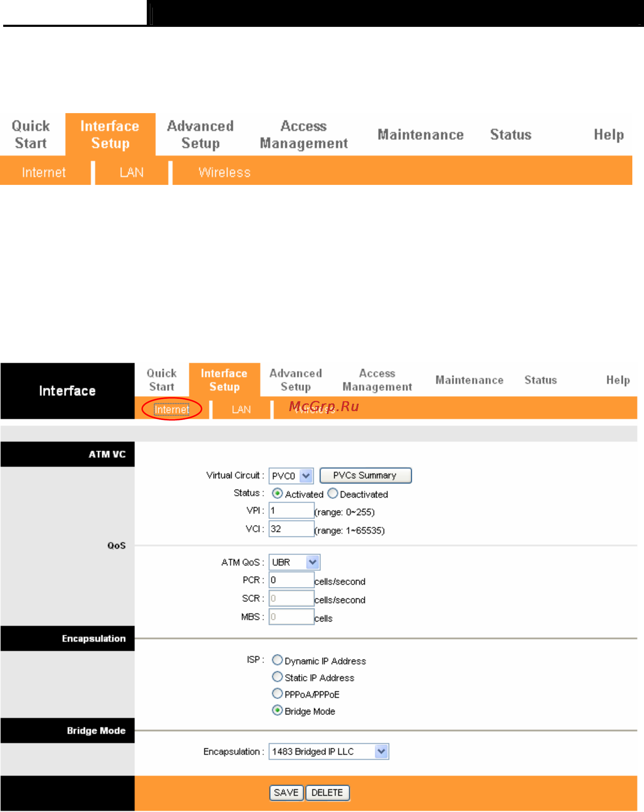Open Help tab in the lower router page
The height and width of the screenshot is (812, 644).
tap(618, 380)
